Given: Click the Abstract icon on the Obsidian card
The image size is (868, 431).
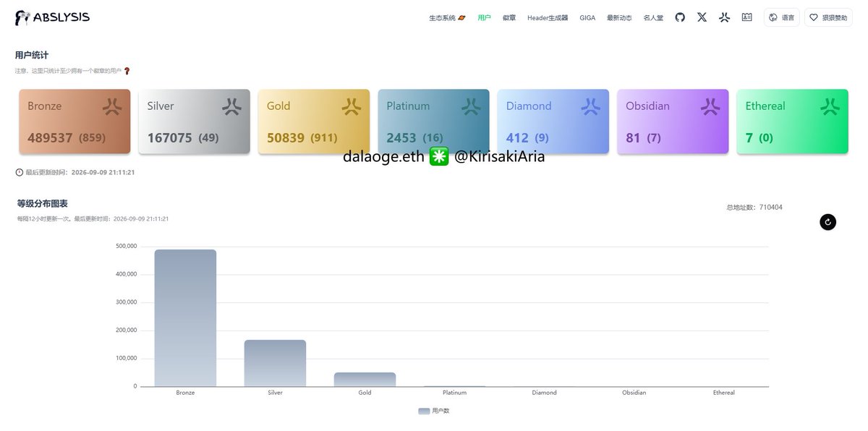Looking at the screenshot, I should (x=710, y=107).
